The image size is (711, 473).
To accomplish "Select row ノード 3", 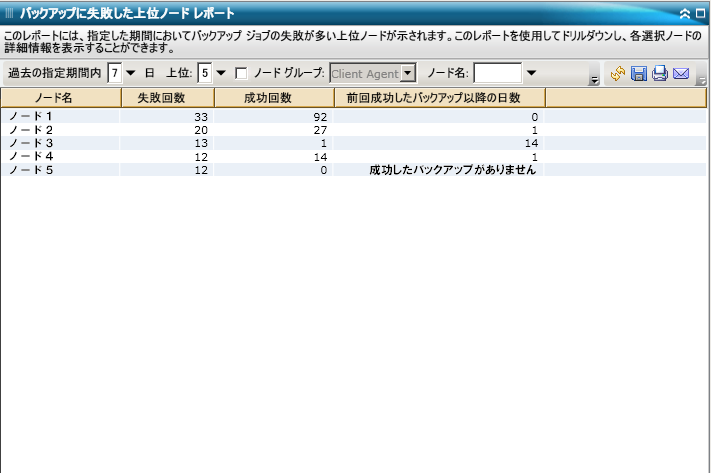I will (354, 143).
